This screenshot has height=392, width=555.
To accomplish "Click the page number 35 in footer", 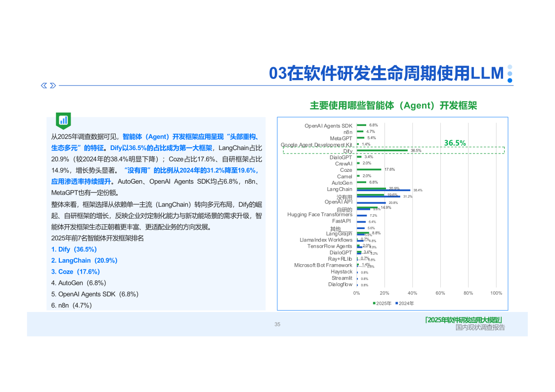I will (277, 324).
